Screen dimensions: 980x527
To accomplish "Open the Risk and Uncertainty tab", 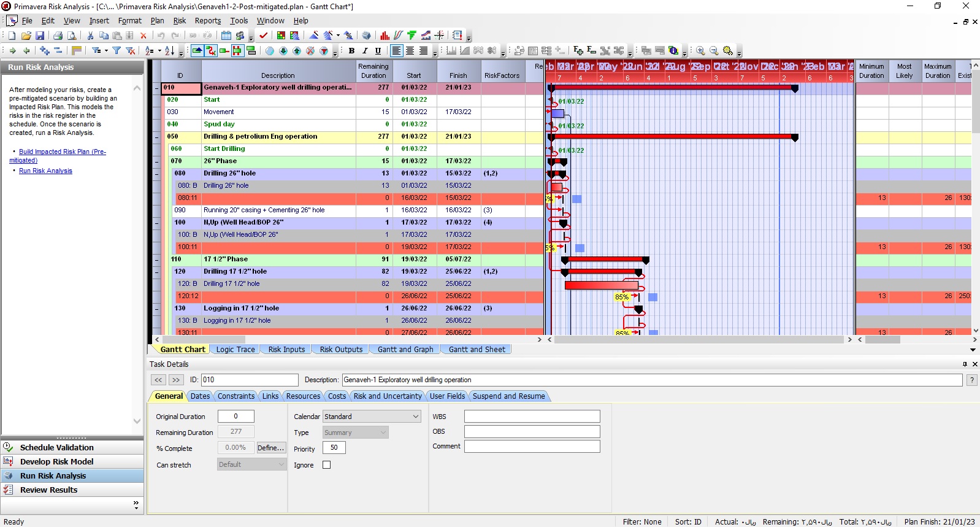I will pos(388,396).
